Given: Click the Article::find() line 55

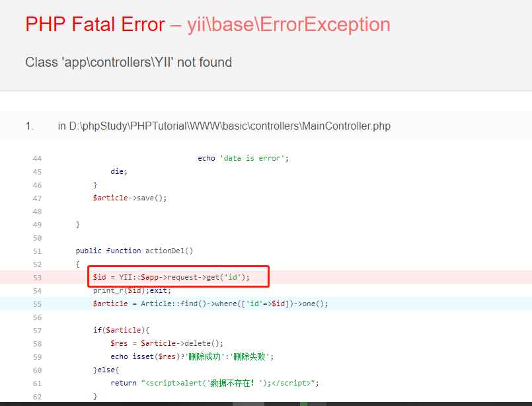Looking at the screenshot, I should point(210,304).
